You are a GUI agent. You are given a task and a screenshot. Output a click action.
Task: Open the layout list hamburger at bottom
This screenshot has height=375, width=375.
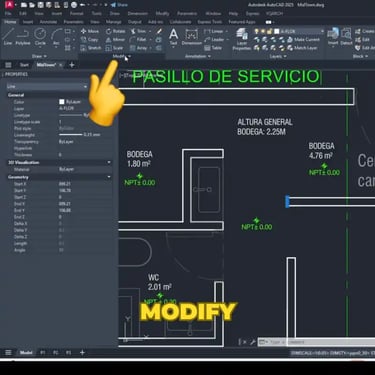coord(8,353)
